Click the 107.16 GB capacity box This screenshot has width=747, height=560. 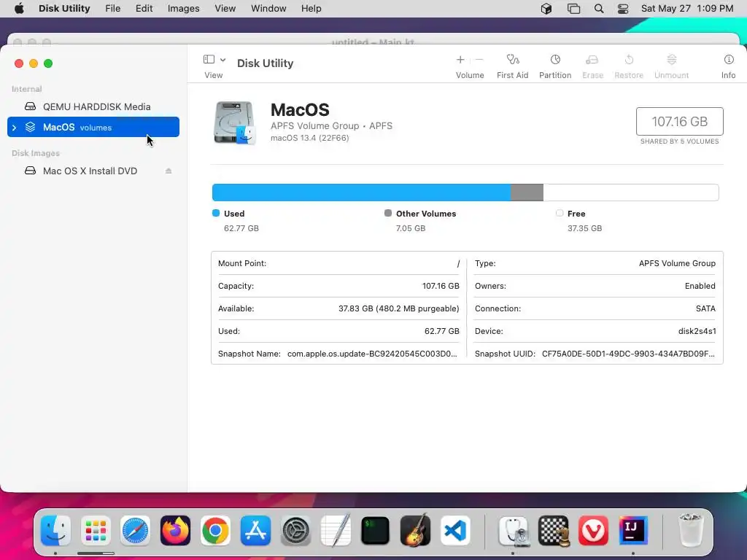pos(679,122)
